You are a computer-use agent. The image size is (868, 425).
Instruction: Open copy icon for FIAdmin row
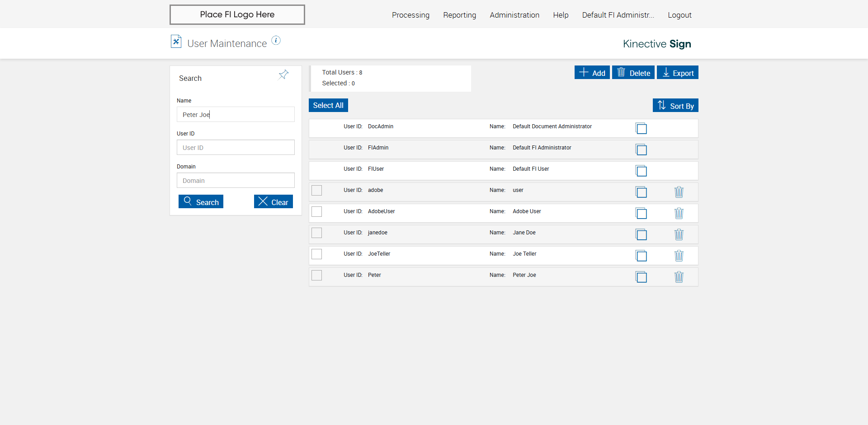tap(641, 149)
